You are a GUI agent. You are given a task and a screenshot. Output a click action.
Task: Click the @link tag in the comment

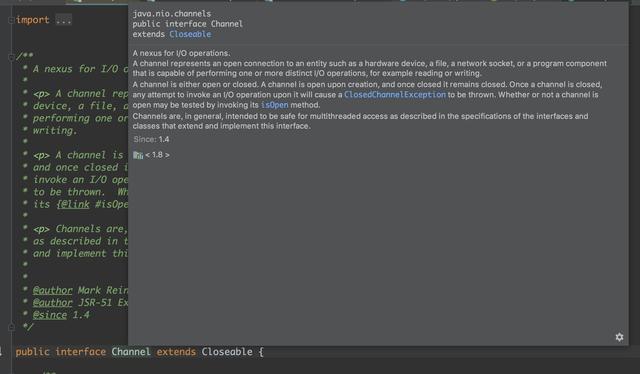point(73,204)
